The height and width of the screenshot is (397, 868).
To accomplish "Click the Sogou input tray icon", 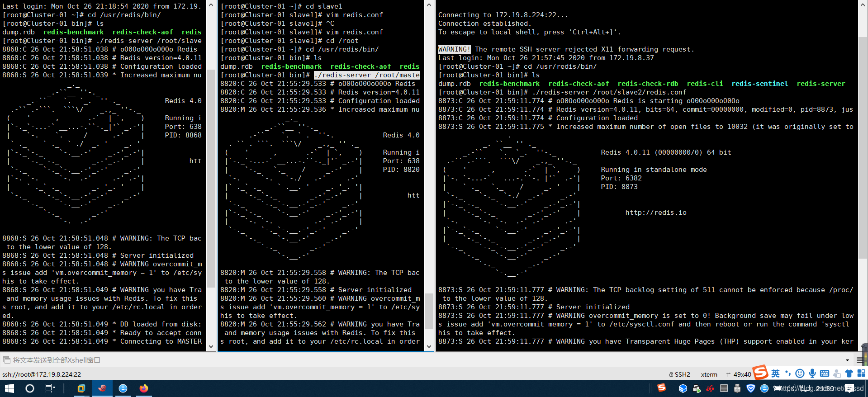I will tap(662, 388).
